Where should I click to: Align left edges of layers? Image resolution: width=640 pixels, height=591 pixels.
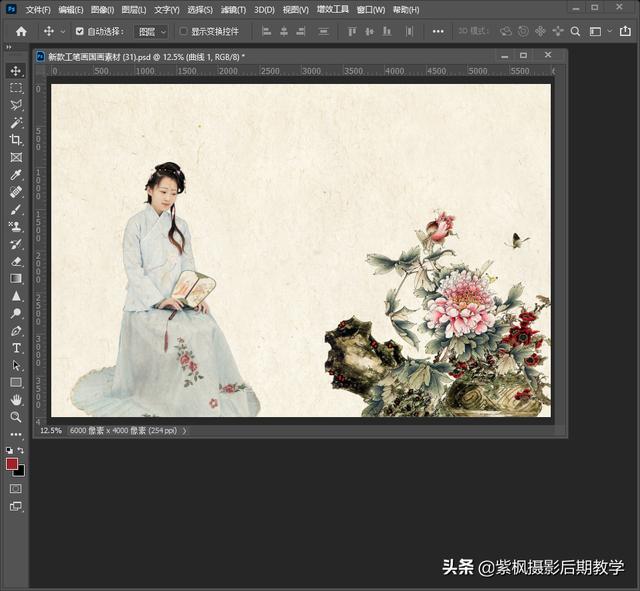coord(267,31)
